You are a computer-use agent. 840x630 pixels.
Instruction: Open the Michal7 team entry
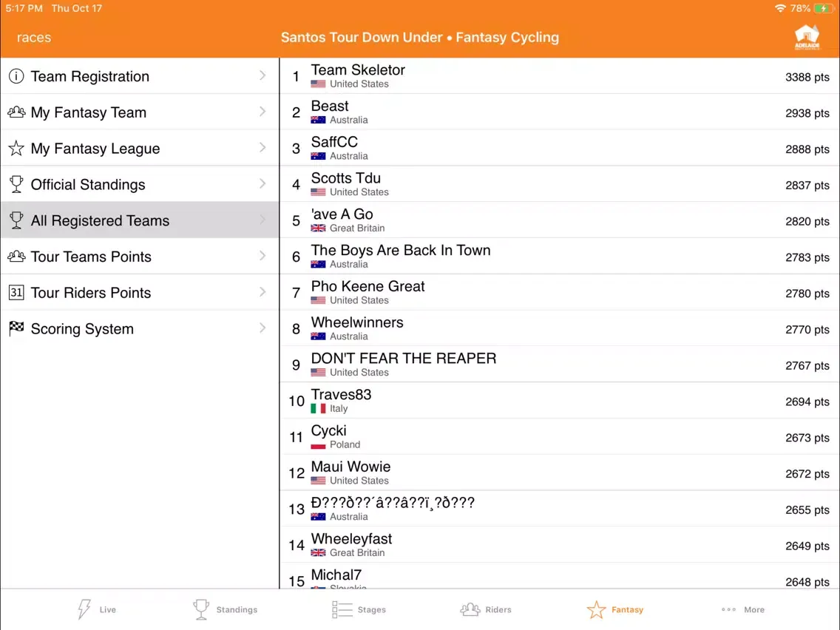coord(559,576)
